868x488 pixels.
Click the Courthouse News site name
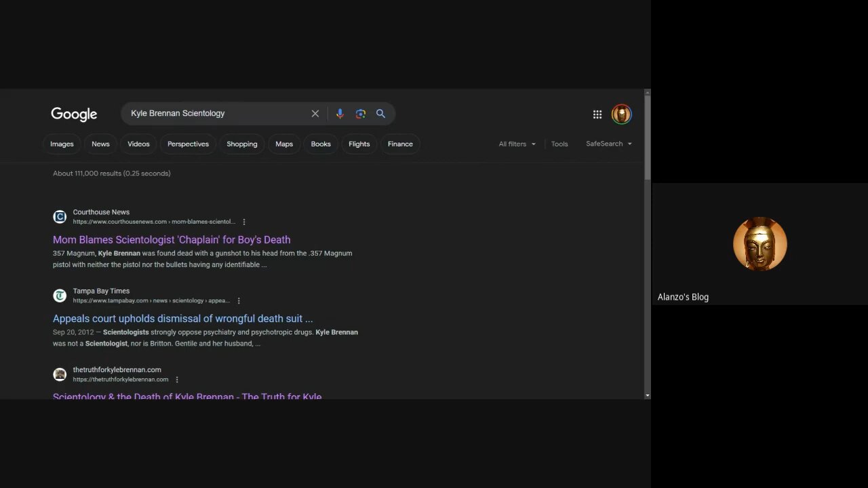101,212
